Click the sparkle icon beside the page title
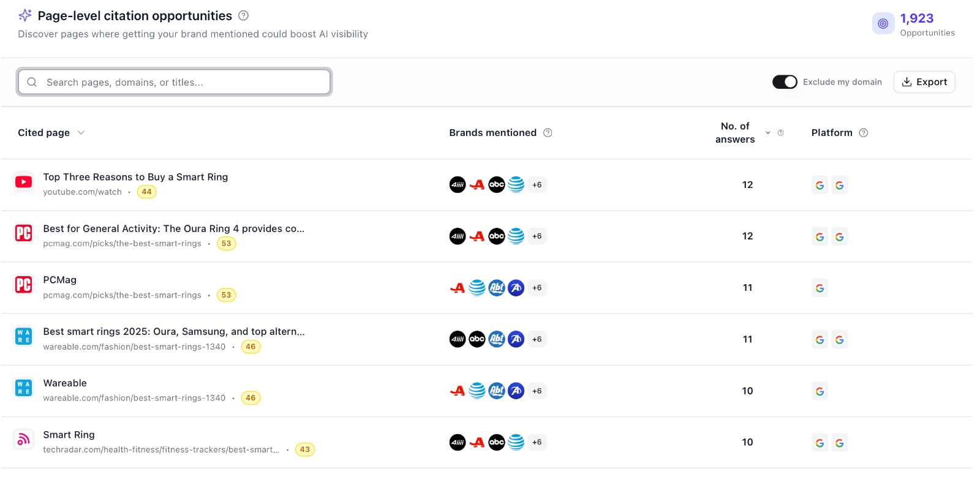This screenshot has height=477, width=980. (24, 15)
